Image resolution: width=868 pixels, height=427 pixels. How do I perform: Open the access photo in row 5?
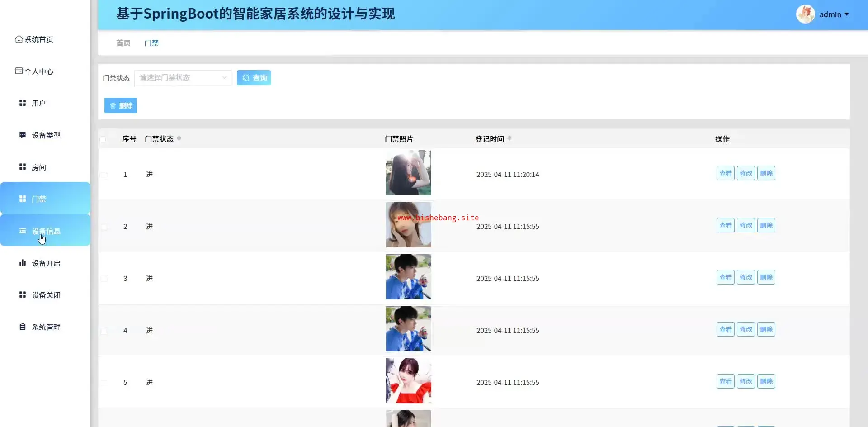coord(409,381)
